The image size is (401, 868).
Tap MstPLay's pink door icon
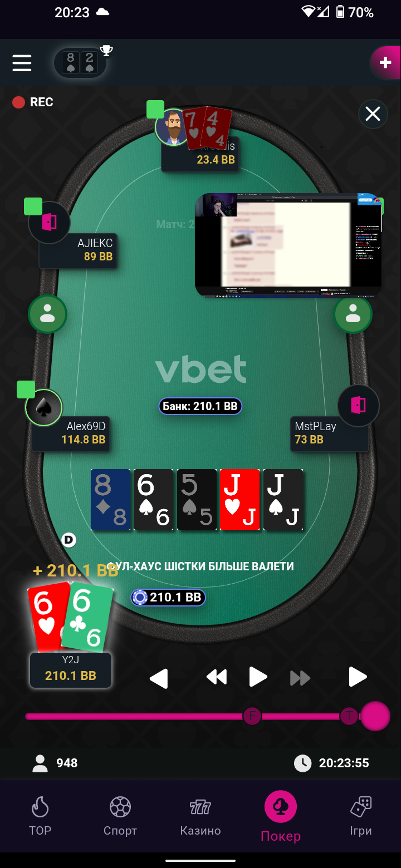358,405
